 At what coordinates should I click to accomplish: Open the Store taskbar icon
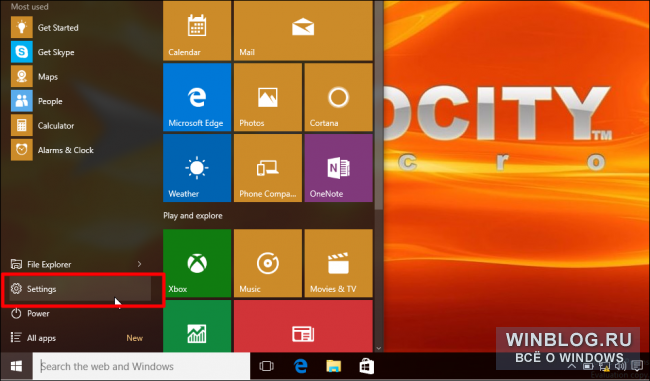click(x=367, y=366)
